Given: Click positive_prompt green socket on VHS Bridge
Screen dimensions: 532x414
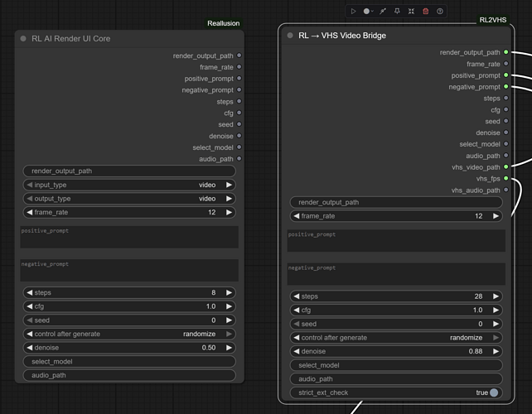Looking at the screenshot, I should point(505,75).
